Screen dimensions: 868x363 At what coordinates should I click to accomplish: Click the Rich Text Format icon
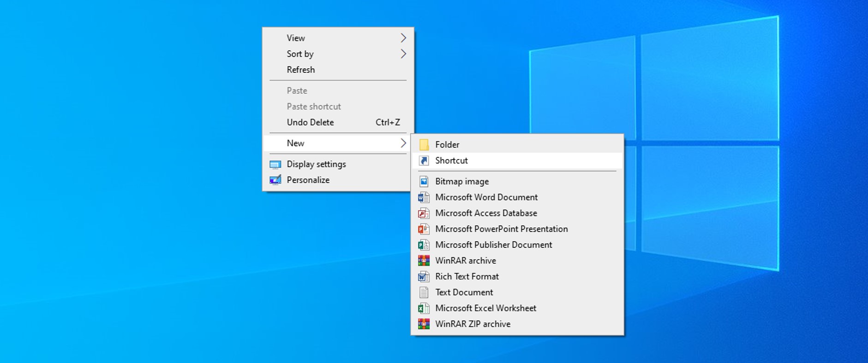pyautogui.click(x=424, y=276)
